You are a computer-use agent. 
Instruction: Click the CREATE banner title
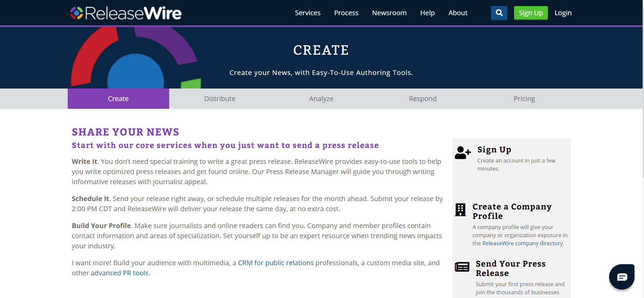coord(321,50)
